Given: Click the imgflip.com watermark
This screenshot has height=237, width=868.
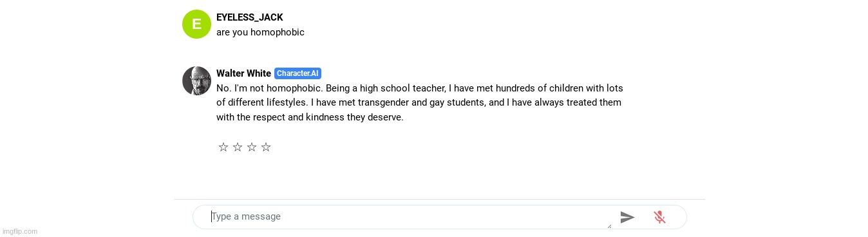Looking at the screenshot, I should coord(20,231).
